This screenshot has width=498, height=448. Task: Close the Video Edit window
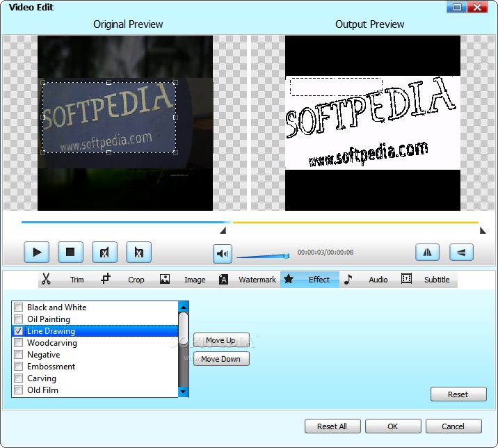477,7
